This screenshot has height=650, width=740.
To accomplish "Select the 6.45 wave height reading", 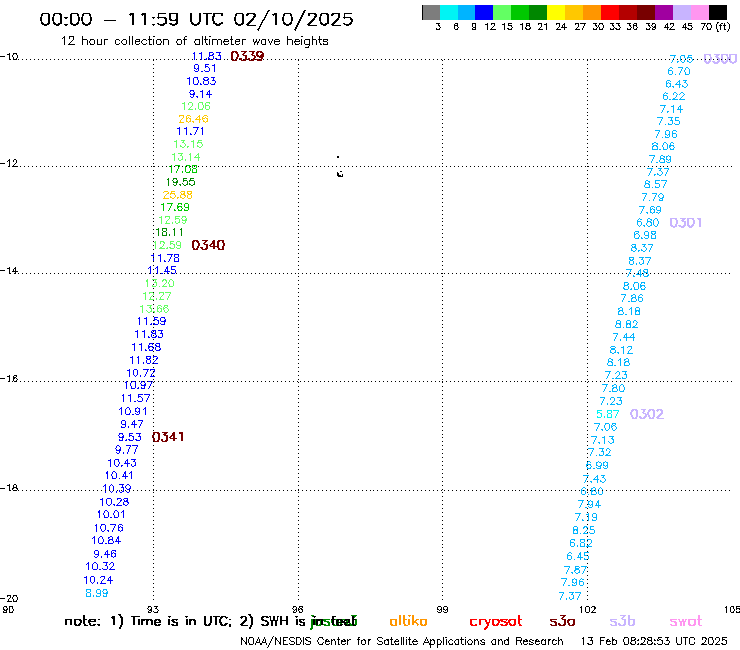I will (x=578, y=557).
